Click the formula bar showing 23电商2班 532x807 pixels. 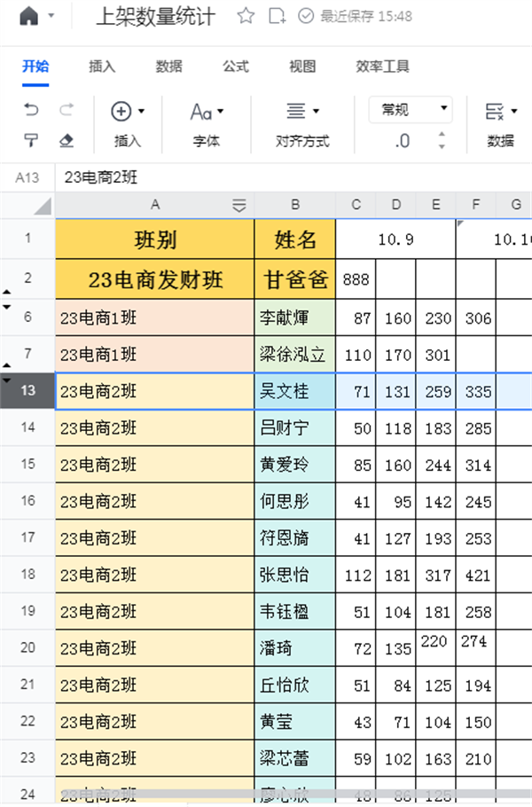[x=293, y=178]
